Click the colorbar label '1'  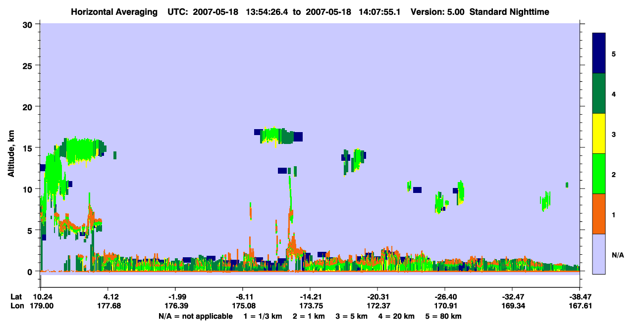(614, 214)
